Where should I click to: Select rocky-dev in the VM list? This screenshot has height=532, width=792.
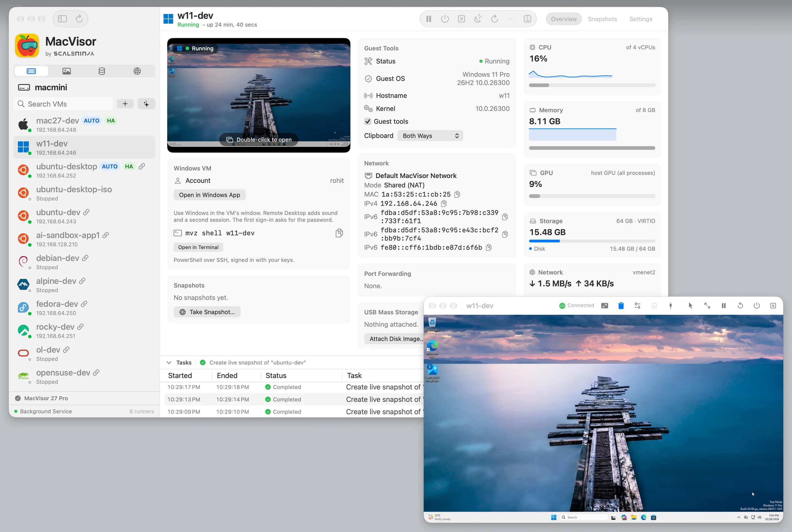pyautogui.click(x=84, y=331)
